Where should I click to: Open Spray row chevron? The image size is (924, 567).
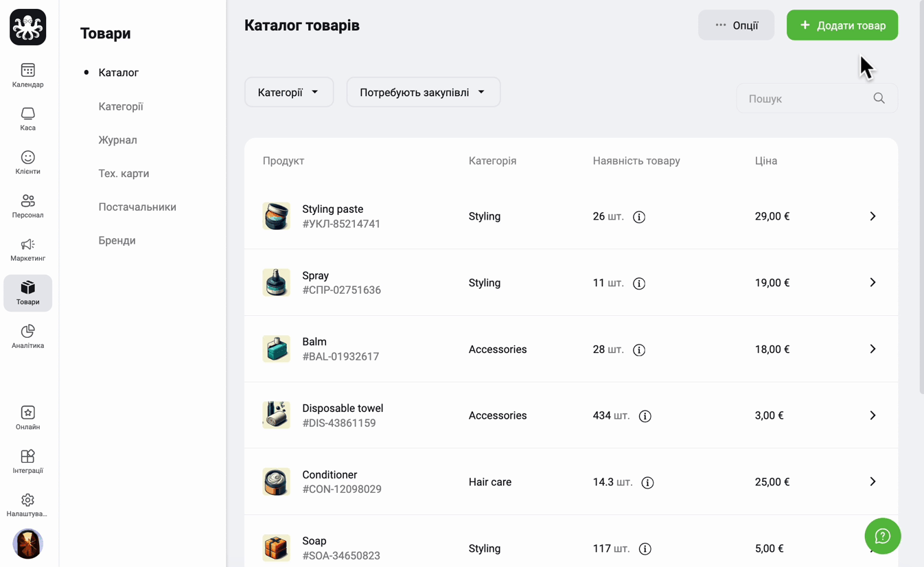click(873, 283)
